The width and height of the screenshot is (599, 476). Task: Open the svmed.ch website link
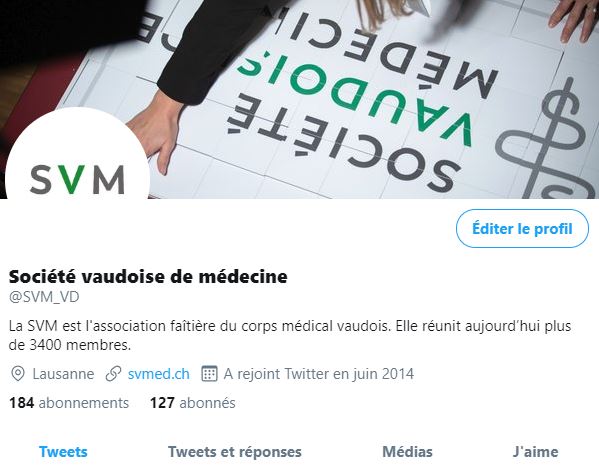[159, 374]
